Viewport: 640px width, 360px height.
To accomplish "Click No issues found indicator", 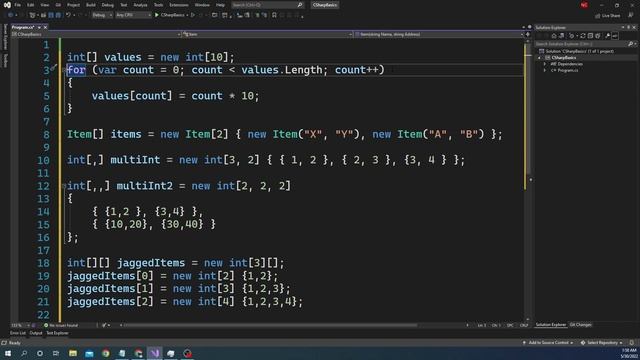I will tap(60, 325).
